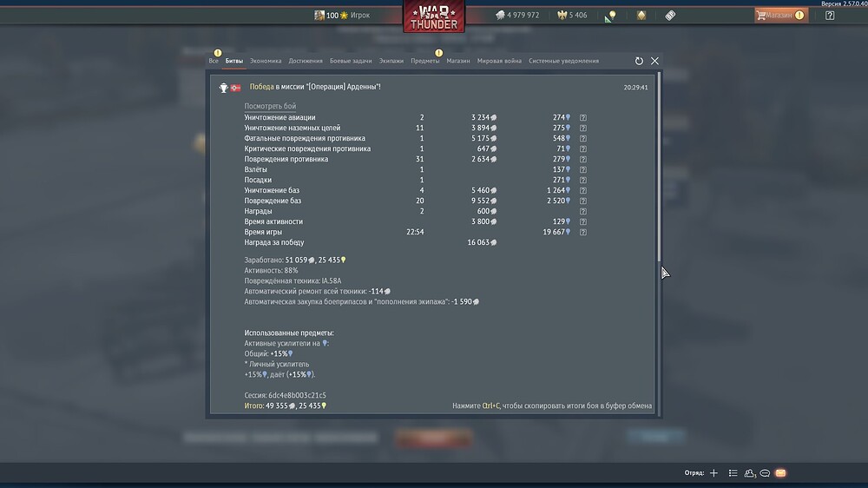Switch to the Экономика tab
The height and width of the screenshot is (488, 868).
click(266, 61)
